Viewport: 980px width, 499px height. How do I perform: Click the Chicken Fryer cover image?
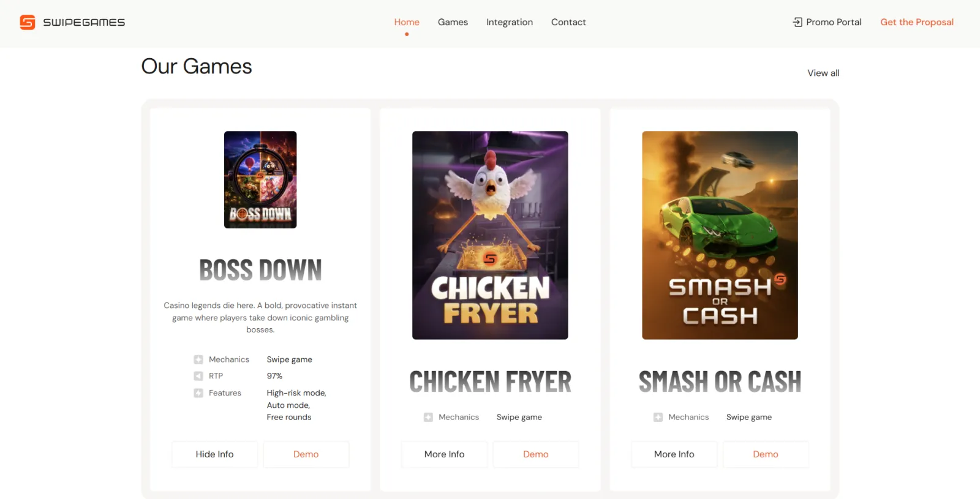[490, 235]
